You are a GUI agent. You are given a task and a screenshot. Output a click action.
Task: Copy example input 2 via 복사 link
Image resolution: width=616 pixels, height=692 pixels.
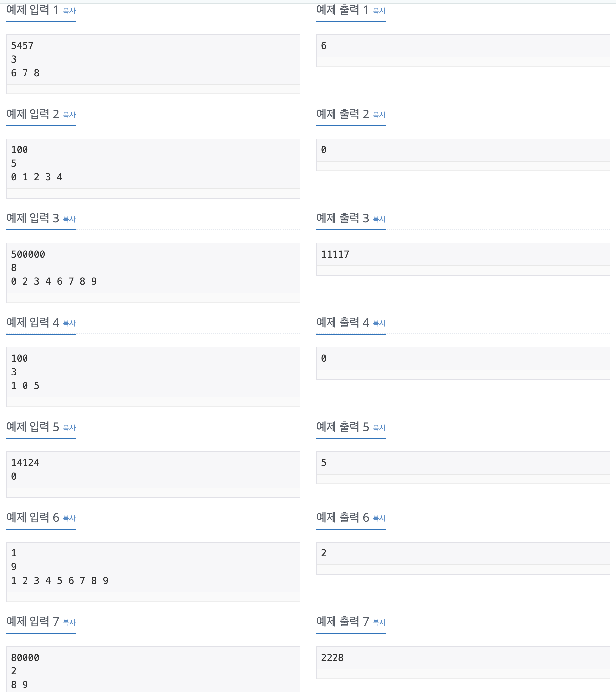click(x=69, y=115)
